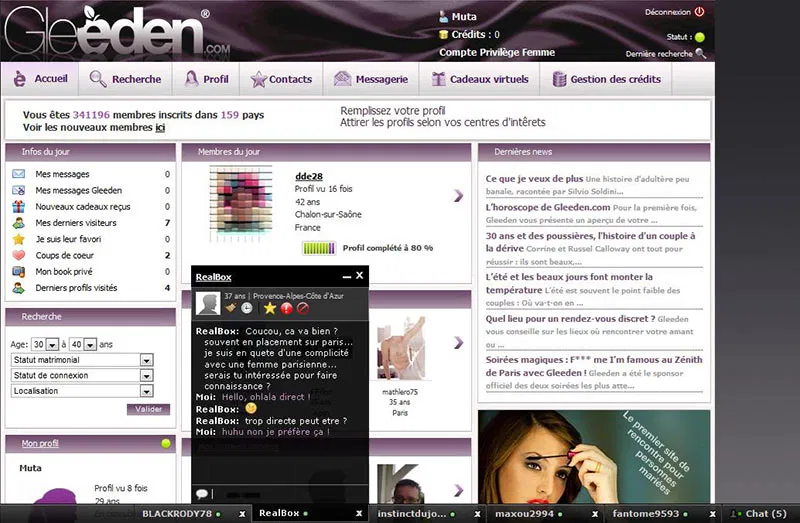Open the Mon profil link
Screen dimensions: 800x523
pos(40,443)
